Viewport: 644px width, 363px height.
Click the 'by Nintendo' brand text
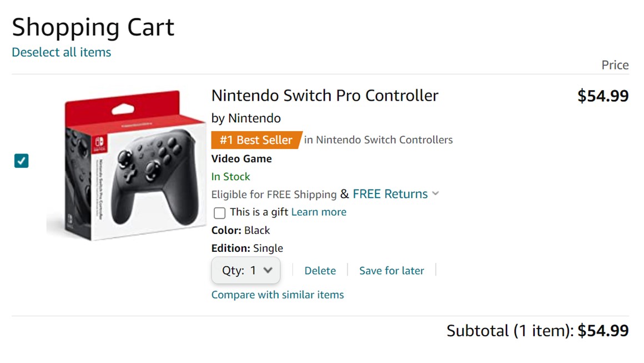[246, 118]
